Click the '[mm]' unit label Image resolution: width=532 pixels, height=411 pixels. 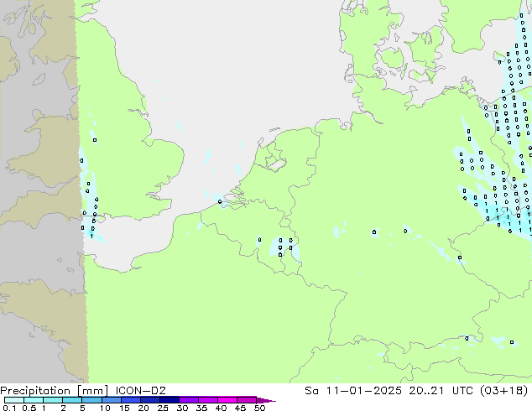(x=93, y=391)
